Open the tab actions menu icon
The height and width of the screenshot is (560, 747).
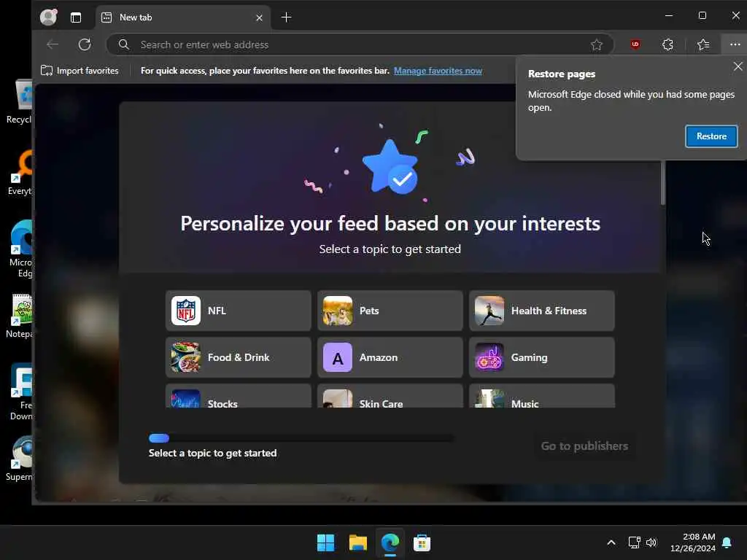point(76,17)
